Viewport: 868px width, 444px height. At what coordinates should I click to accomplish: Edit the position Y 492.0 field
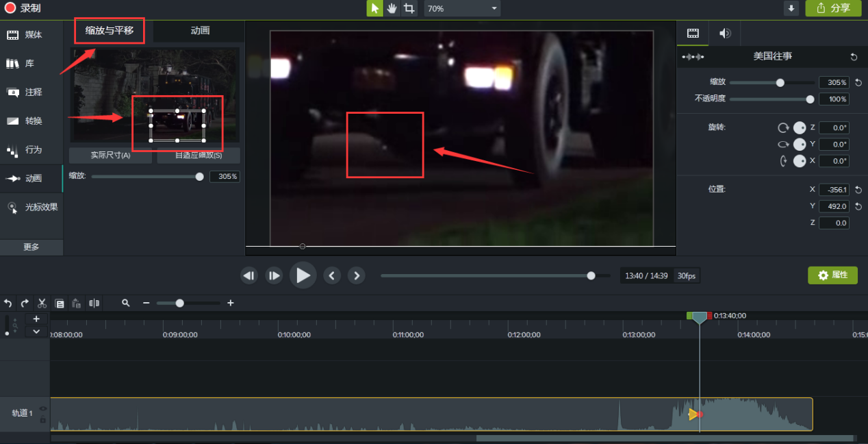[x=834, y=206]
